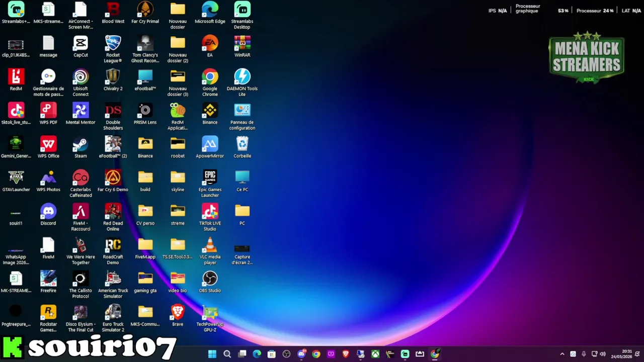
Task: Open the Xbox app on taskbar
Action: pos(375,354)
